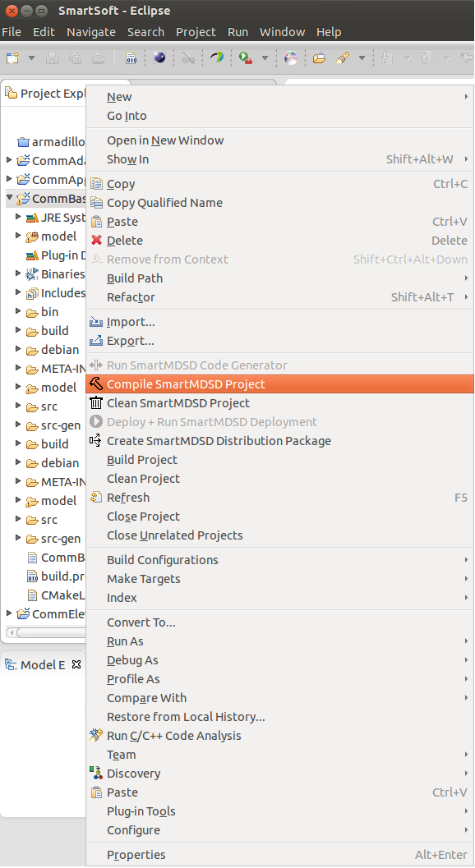This screenshot has width=475, height=868.
Task: Choose Delete with the red X icon
Action: click(280, 241)
